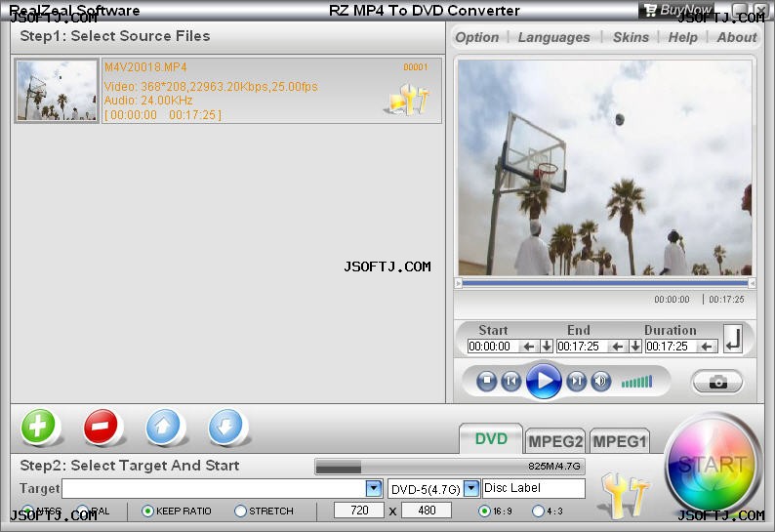Viewport: 775px width, 532px height.
Task: Open settings for M4V20018.MP4 file entry
Action: tap(407, 100)
